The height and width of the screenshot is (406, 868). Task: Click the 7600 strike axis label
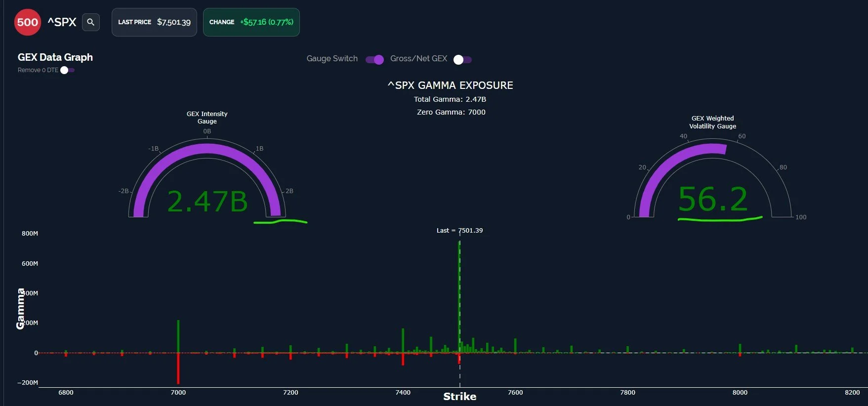(x=515, y=393)
